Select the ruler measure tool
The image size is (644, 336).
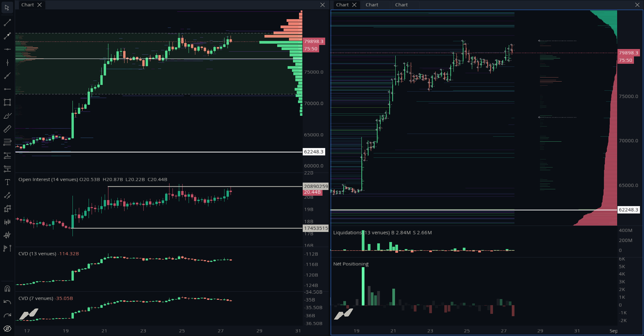[x=7, y=129]
